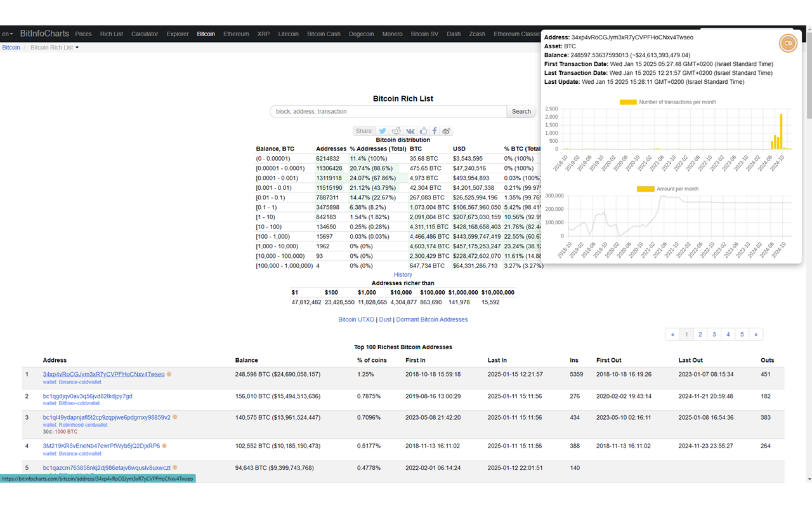Switch to Ethereum Classic in the navbar

[516, 34]
